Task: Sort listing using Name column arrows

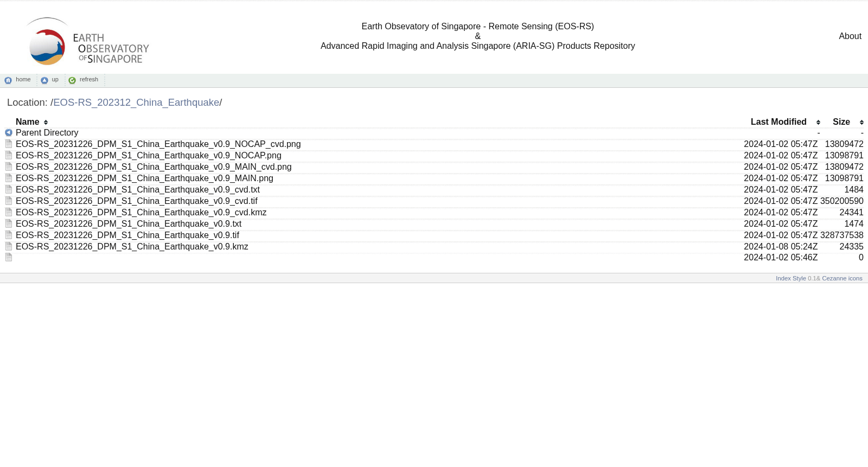Action: click(46, 123)
